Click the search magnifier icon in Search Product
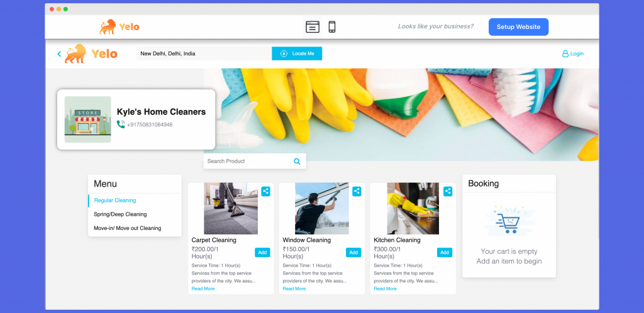 [297, 162]
